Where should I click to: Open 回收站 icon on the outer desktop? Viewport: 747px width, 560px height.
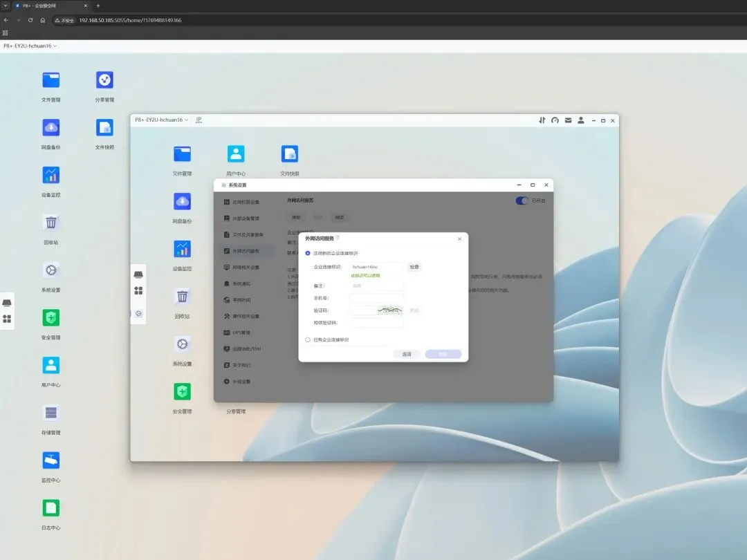[51, 223]
